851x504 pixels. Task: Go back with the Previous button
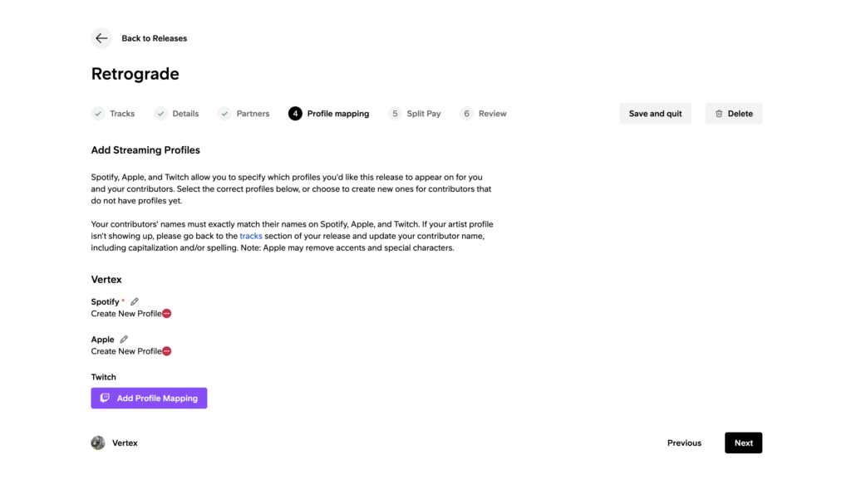coord(684,443)
